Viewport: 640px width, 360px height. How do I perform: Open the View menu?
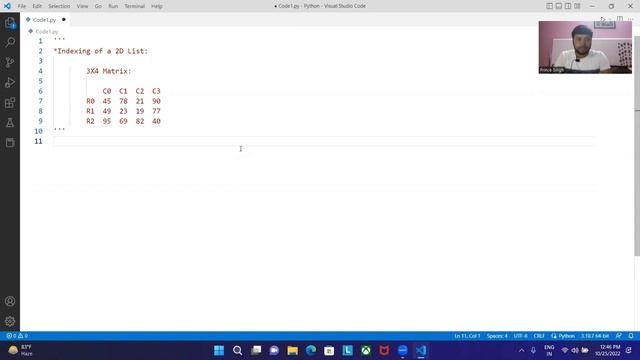coord(82,6)
